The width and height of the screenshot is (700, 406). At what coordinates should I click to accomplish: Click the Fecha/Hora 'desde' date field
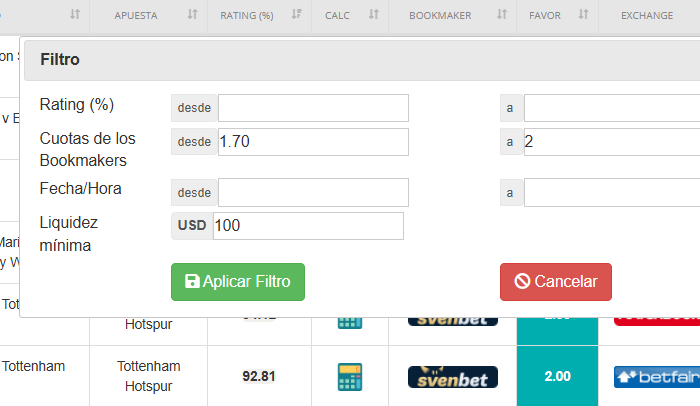[313, 192]
